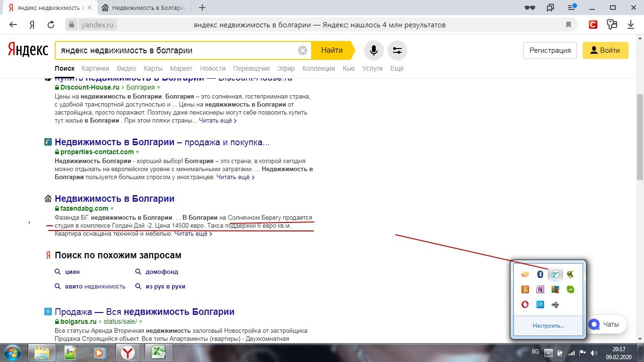This screenshot has width=644, height=362.
Task: Click the multicolored shield tray icon
Action: [555, 289]
